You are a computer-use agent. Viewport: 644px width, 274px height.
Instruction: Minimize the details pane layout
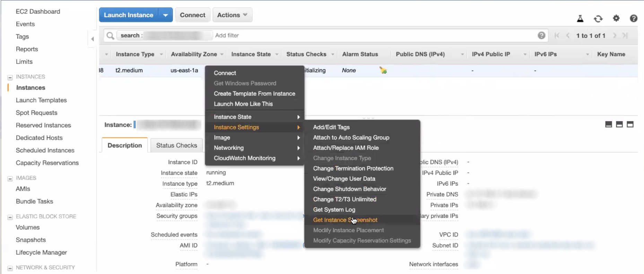(x=608, y=125)
